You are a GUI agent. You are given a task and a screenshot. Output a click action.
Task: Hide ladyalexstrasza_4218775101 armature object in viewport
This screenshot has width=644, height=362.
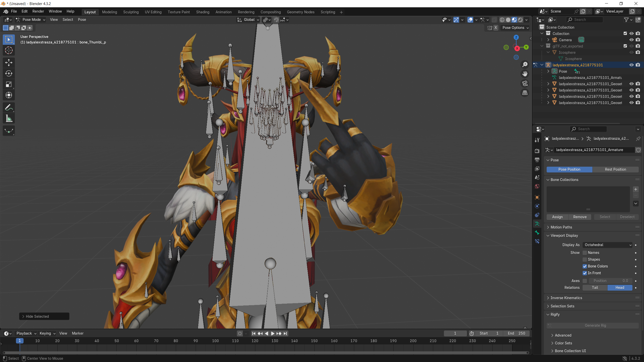coord(631,65)
